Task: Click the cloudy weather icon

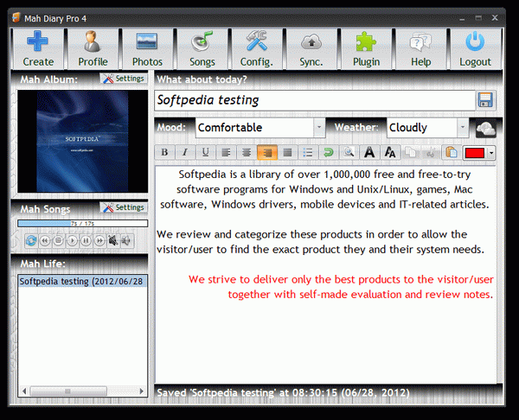Action: (x=486, y=128)
